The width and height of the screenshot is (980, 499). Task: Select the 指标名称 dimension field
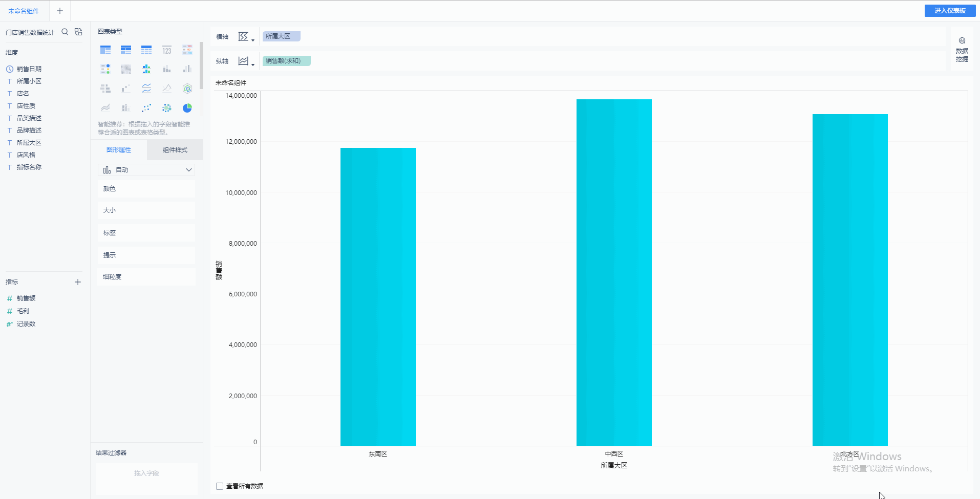point(29,167)
